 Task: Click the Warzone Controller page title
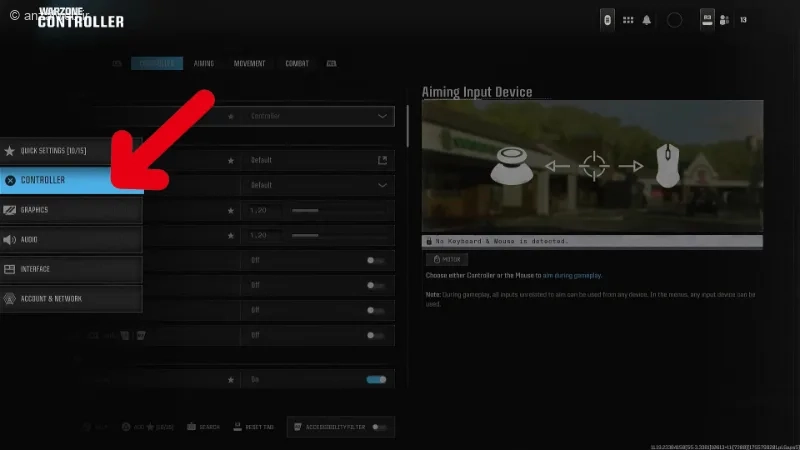[x=81, y=17]
